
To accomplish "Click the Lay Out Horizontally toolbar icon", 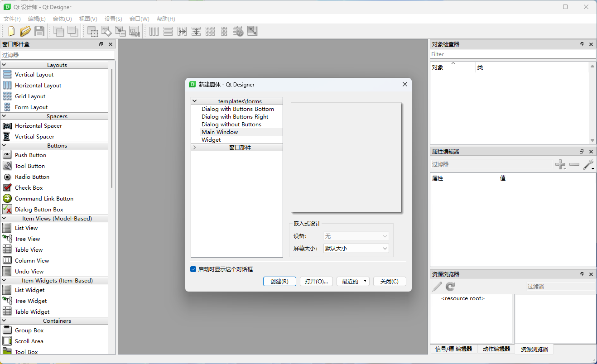I will coord(154,31).
